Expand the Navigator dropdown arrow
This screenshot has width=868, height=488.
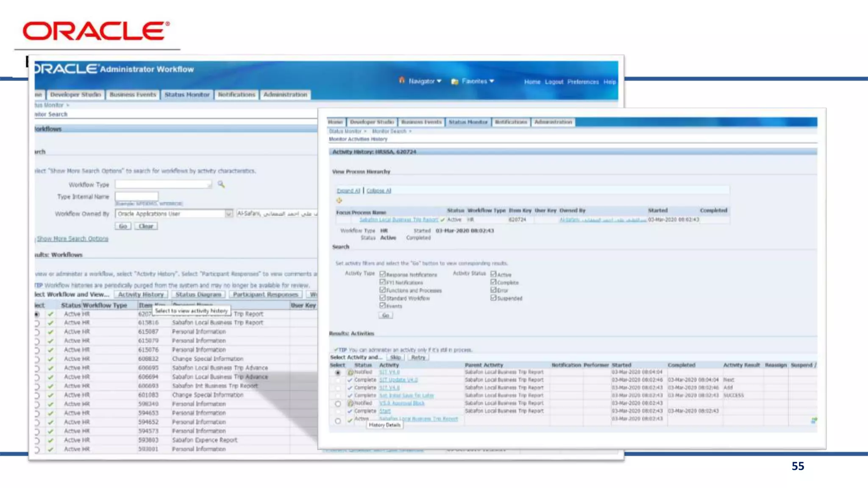[x=439, y=81]
